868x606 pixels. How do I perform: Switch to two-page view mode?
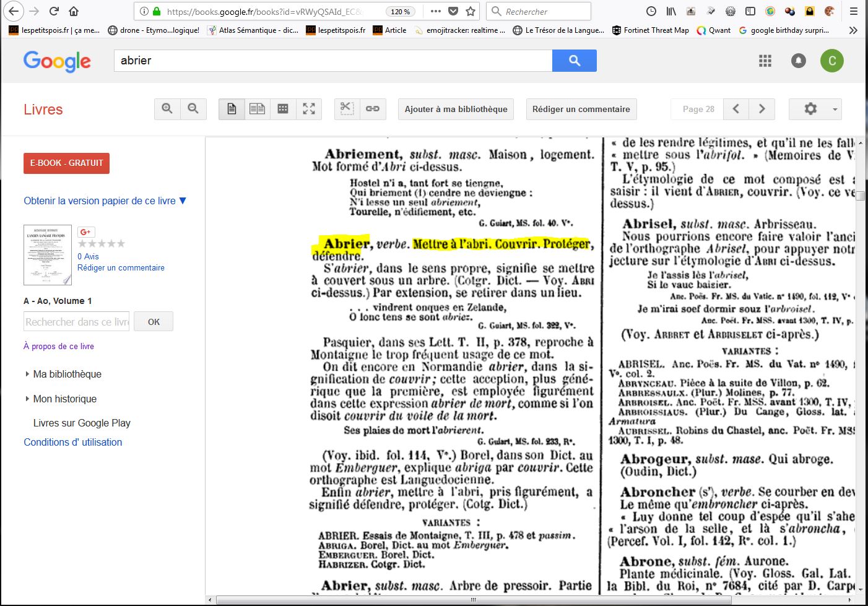257,109
